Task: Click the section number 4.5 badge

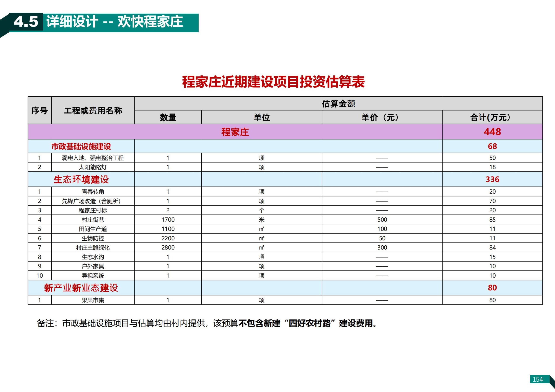Action: (26, 22)
